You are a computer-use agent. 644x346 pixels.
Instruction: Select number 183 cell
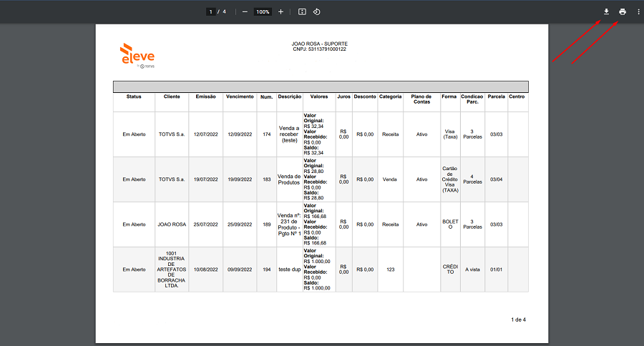(267, 179)
